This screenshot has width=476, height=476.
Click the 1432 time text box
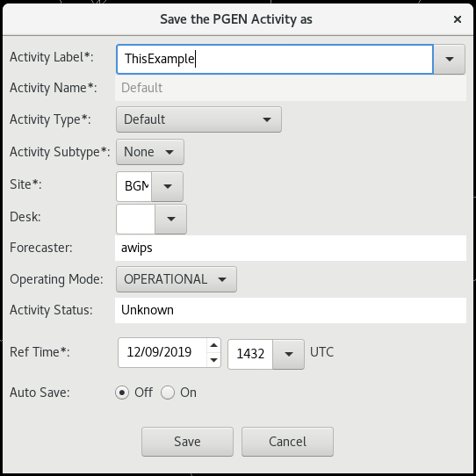(250, 354)
